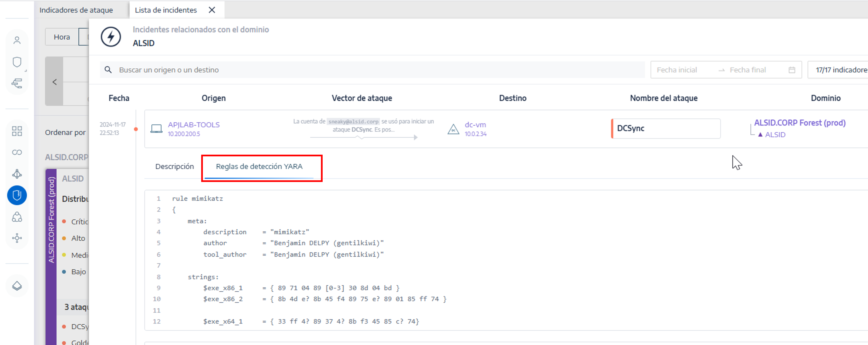Click the author Benjamin DELPY line

point(293,243)
